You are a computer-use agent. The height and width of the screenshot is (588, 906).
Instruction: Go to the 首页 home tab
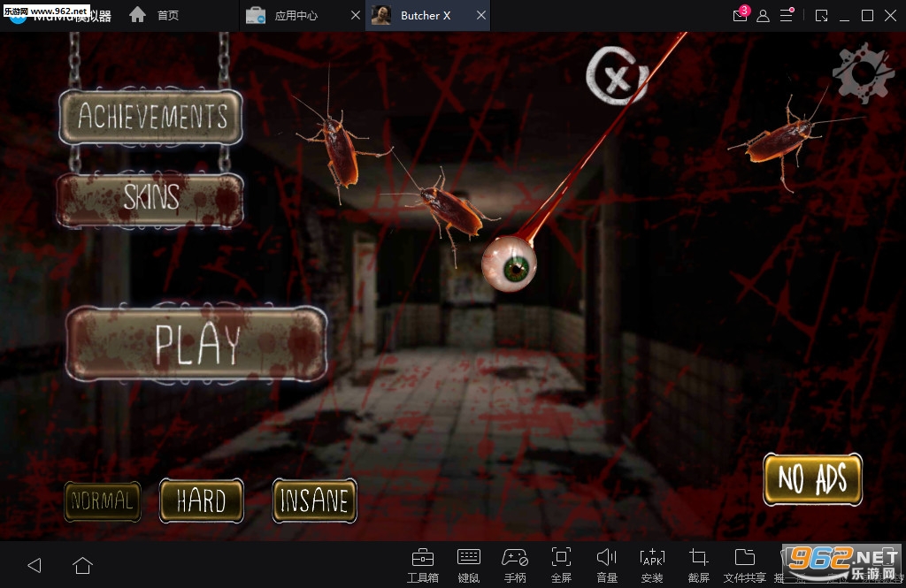[154, 15]
